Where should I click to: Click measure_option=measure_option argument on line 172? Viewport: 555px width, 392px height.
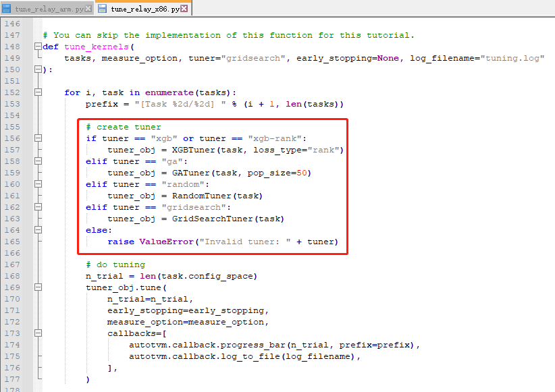[x=186, y=322]
